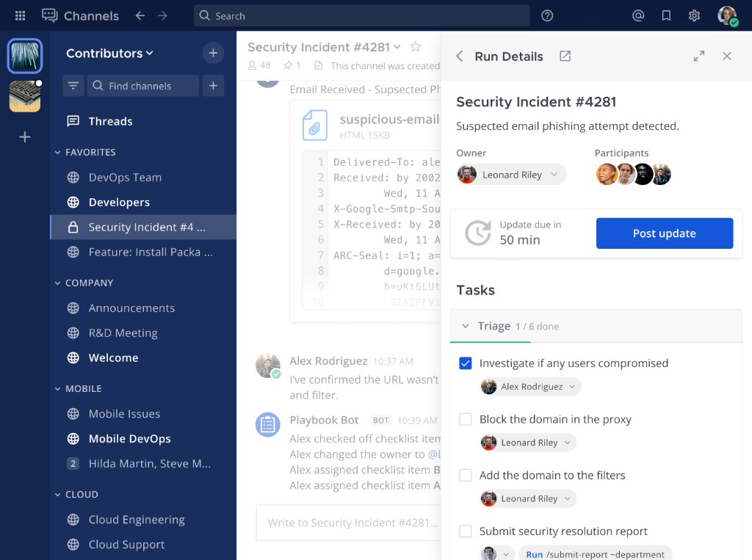Click Alex Rodriguez name in message
This screenshot has width=752, height=560.
click(328, 361)
